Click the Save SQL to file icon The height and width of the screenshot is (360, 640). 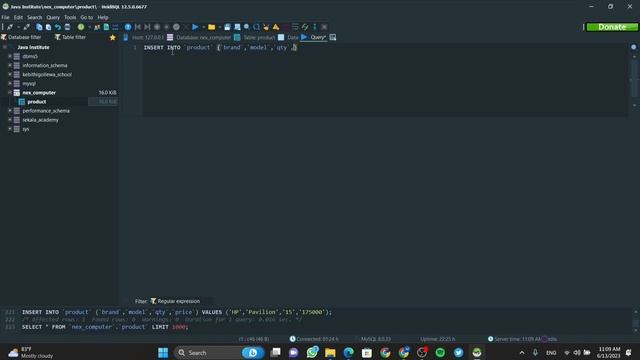click(x=227, y=27)
